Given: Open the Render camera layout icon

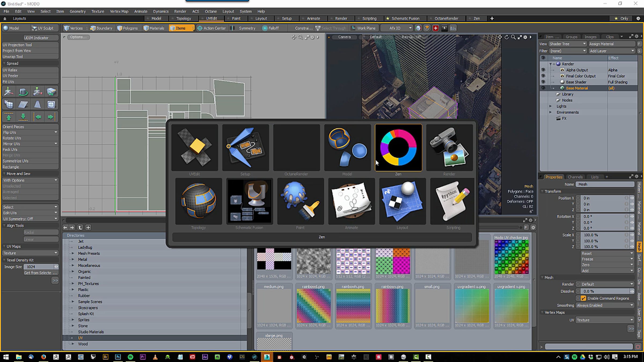Looking at the screenshot, I should 449,148.
